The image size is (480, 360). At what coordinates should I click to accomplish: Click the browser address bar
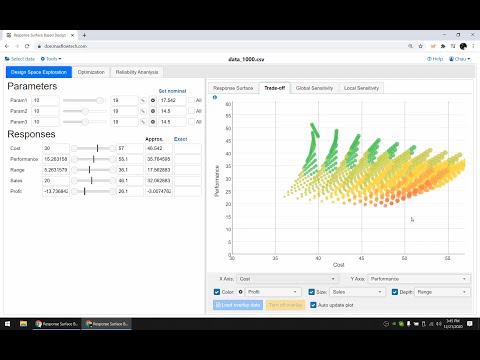click(x=220, y=46)
